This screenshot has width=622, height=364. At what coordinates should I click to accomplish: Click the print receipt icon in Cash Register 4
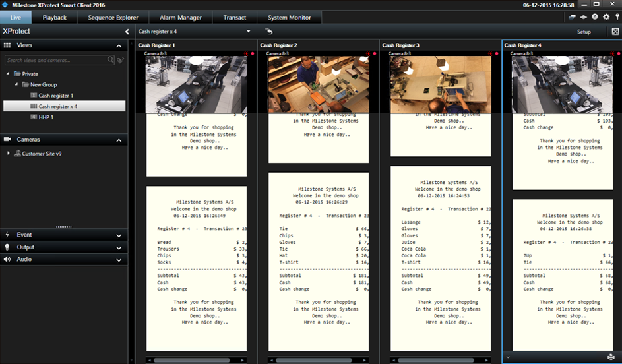611,357
